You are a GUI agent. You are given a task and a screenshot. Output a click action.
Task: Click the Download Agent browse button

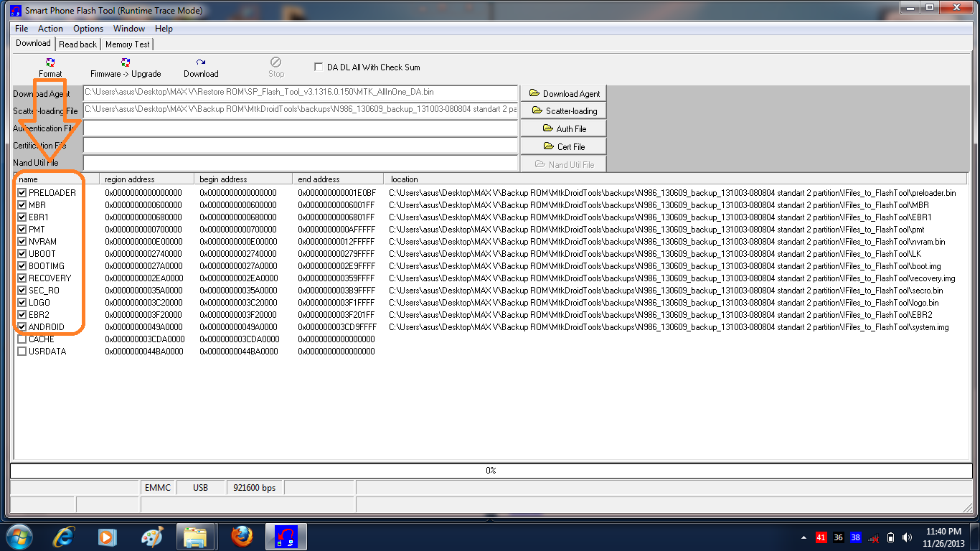[564, 93]
